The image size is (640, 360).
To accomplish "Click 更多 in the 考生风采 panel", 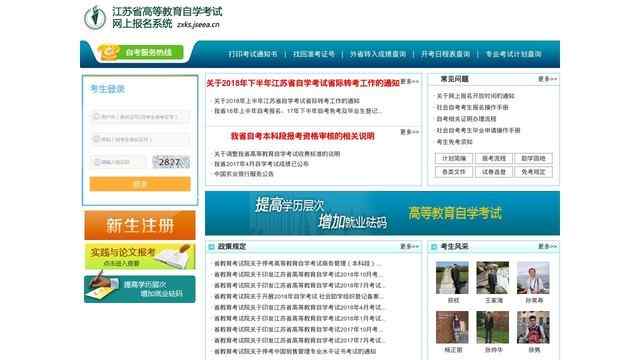I will 547,247.
